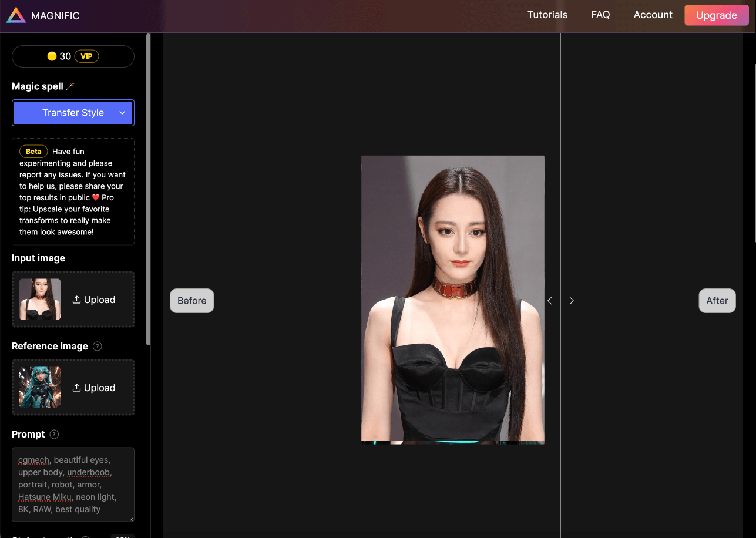Image resolution: width=756 pixels, height=538 pixels.
Task: Click the sidebar vertical scrollbar
Action: click(x=149, y=188)
